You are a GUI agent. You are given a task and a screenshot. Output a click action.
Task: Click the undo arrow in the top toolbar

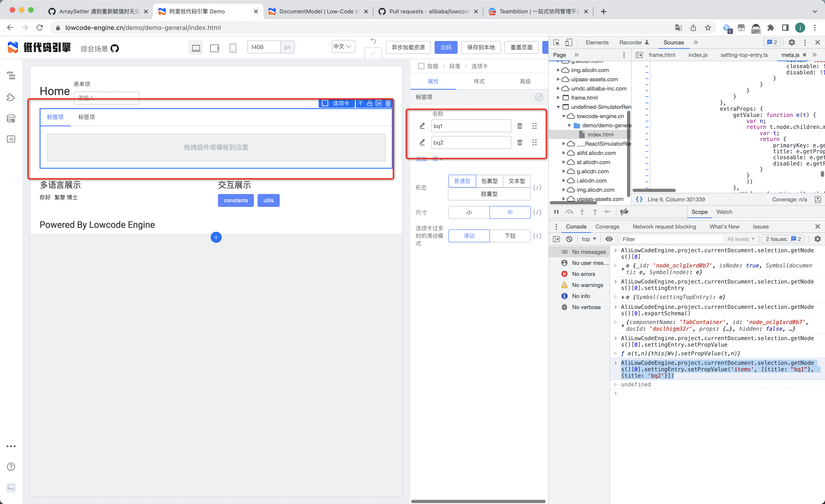coord(373,41)
